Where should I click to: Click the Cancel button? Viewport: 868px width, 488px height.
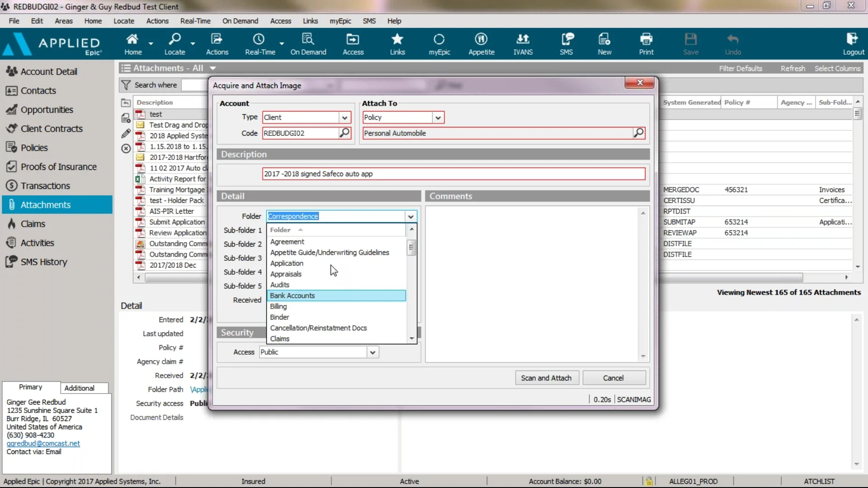pyautogui.click(x=613, y=378)
